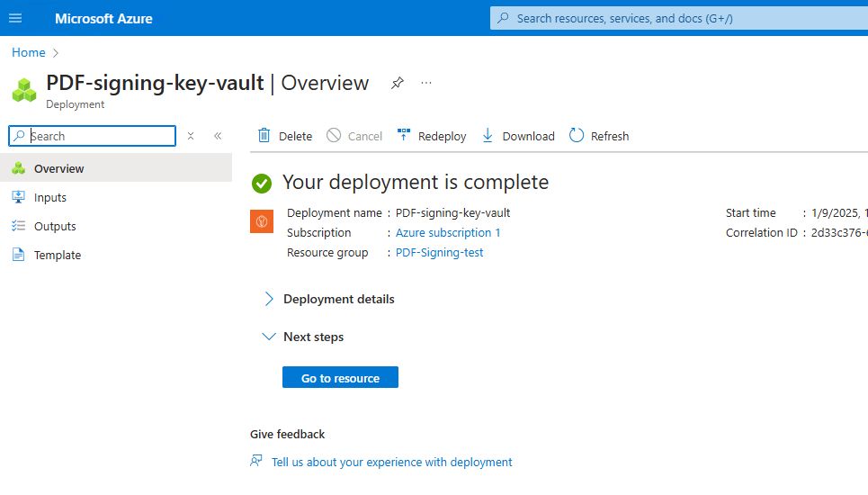
Task: Focus the sidebar menu search field
Action: (x=93, y=136)
